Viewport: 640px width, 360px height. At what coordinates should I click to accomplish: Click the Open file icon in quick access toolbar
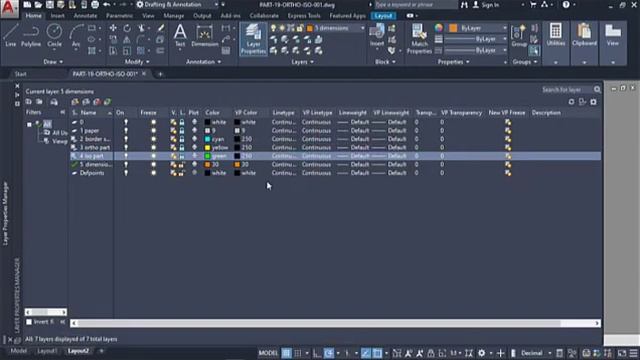click(38, 4)
